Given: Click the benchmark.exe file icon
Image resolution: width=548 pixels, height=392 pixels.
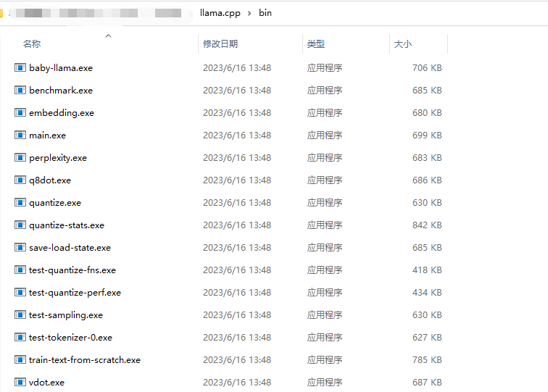Looking at the screenshot, I should pos(20,90).
